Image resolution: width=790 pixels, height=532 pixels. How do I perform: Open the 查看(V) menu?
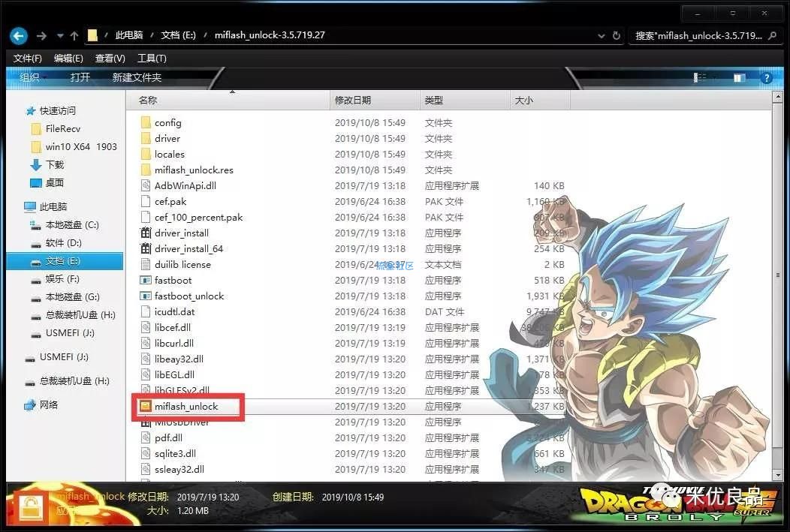[110, 59]
